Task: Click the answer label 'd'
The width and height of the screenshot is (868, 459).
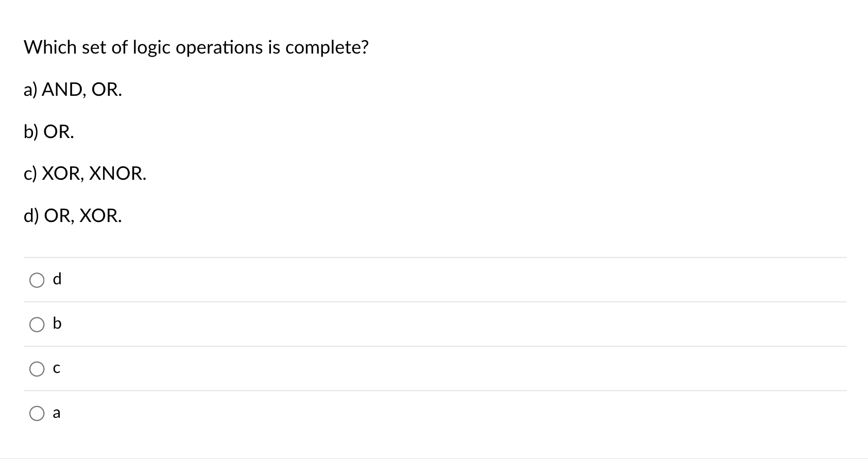Action: 57,279
